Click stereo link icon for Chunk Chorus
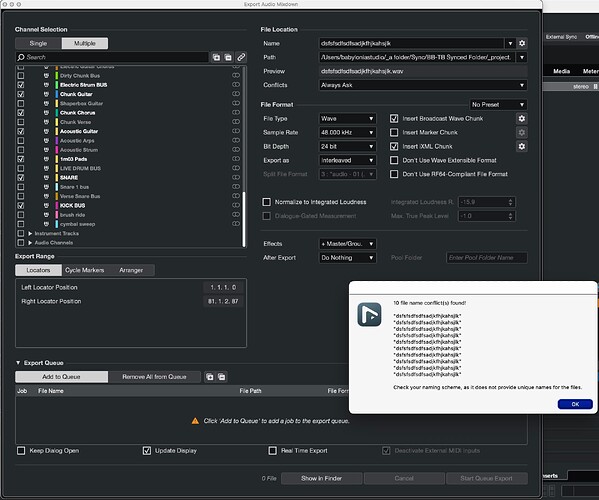The width and height of the screenshot is (599, 500). point(236,112)
